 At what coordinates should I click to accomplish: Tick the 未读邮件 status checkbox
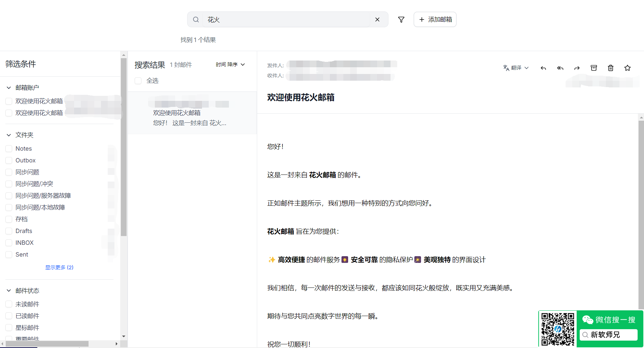9,304
